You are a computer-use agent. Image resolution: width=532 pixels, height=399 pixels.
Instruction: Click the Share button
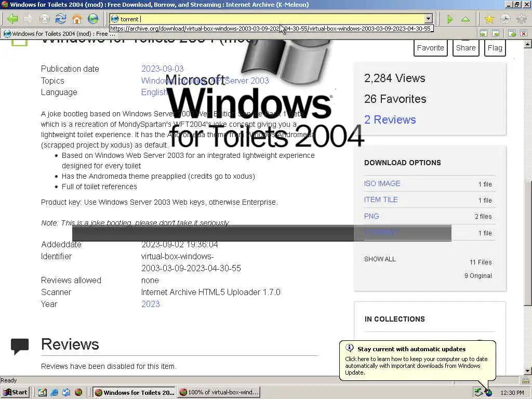pyautogui.click(x=466, y=48)
